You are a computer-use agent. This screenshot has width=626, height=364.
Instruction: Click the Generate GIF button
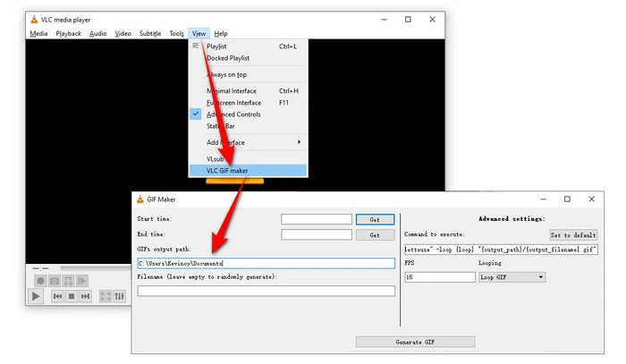point(415,342)
